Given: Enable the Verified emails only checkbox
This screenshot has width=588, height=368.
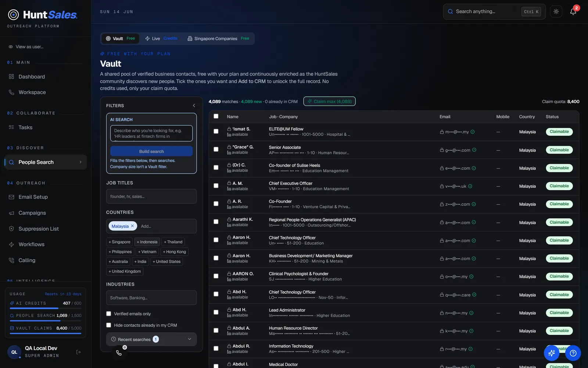Looking at the screenshot, I should [108, 314].
